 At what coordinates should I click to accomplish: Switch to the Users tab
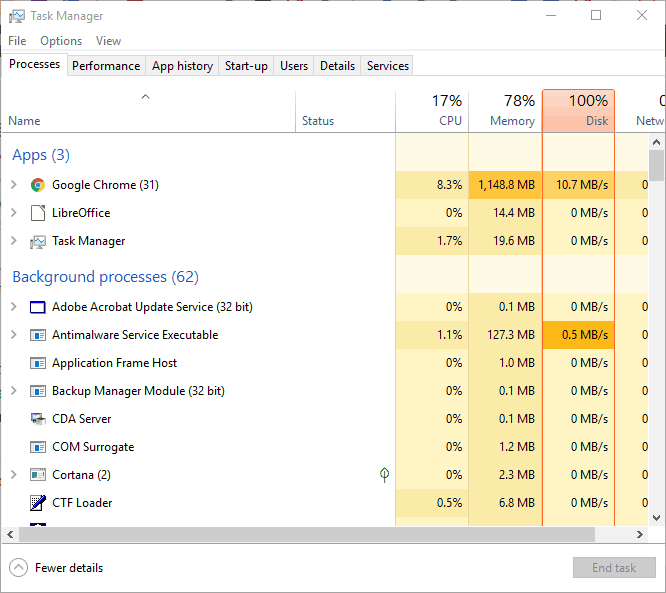pyautogui.click(x=294, y=66)
